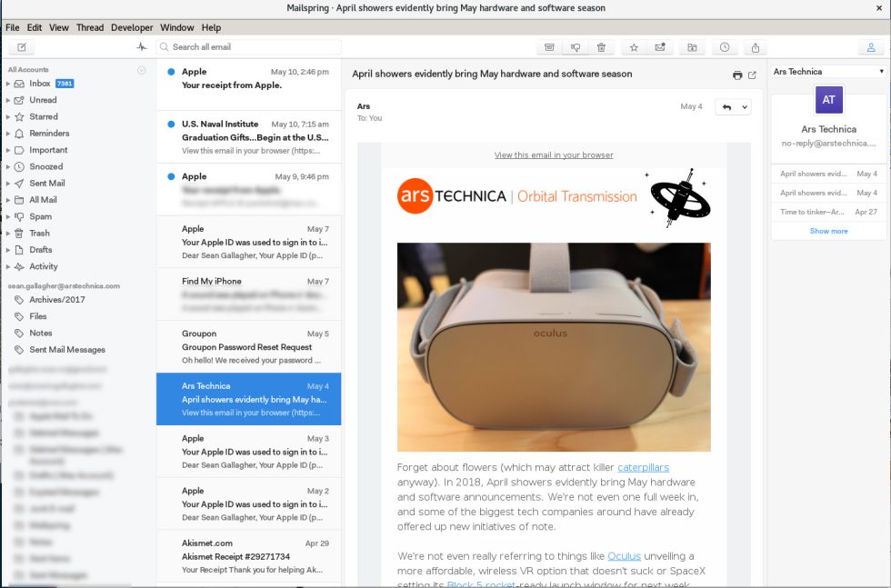The width and height of the screenshot is (891, 588).
Task: Open the Apple ID sign-in email from May 3
Action: click(249, 452)
